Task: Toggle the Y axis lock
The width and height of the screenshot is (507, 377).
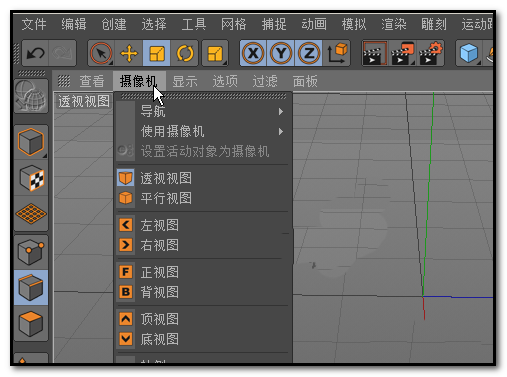Action: pos(281,53)
